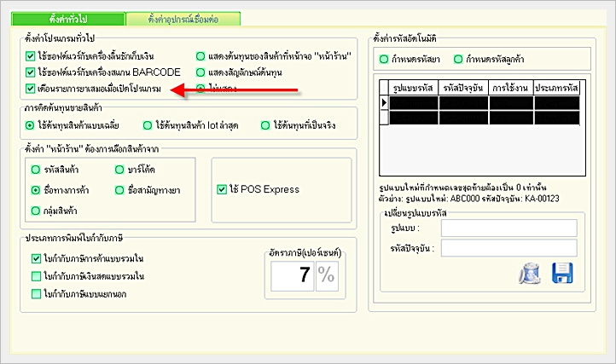Toggle ใช้ซอฟต์แวร์กับเครื่องสแกน BARCODE checkbox

(x=30, y=72)
